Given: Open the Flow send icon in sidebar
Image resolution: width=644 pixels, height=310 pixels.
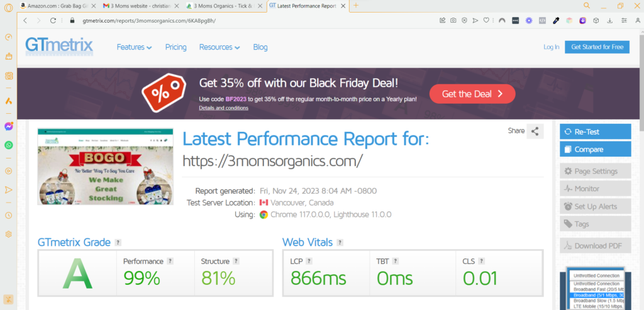Looking at the screenshot, I should pyautogui.click(x=8, y=189).
